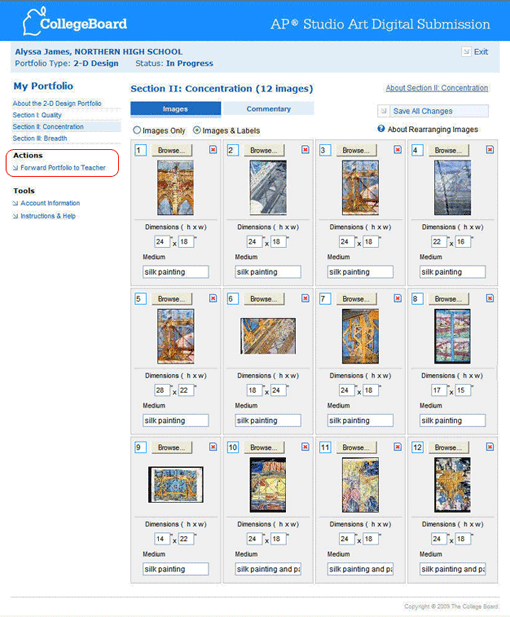Open Account Information link
This screenshot has width=510, height=617.
(x=50, y=203)
